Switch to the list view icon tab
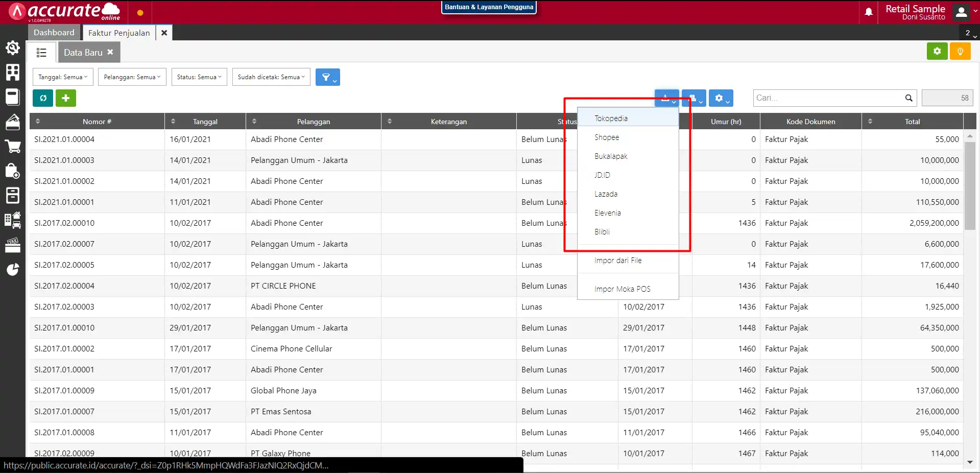This screenshot has height=473, width=980. pos(41,53)
